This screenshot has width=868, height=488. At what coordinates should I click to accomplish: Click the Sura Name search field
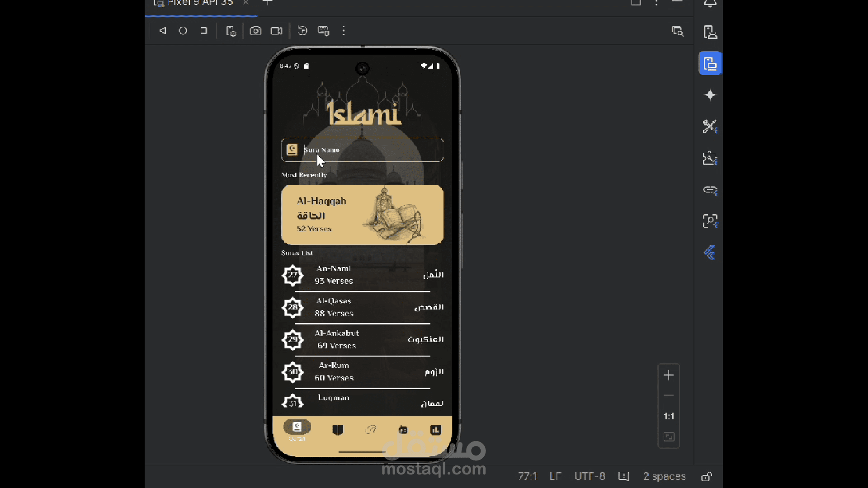click(x=362, y=150)
